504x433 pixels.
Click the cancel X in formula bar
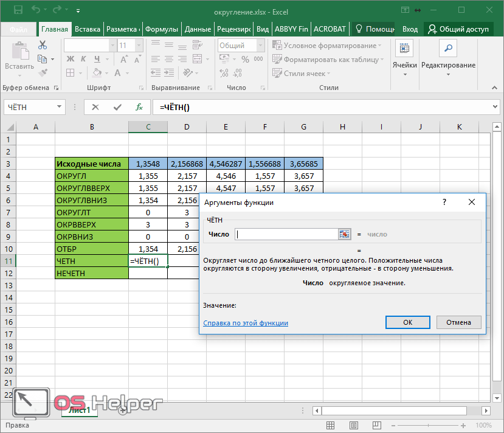95,107
